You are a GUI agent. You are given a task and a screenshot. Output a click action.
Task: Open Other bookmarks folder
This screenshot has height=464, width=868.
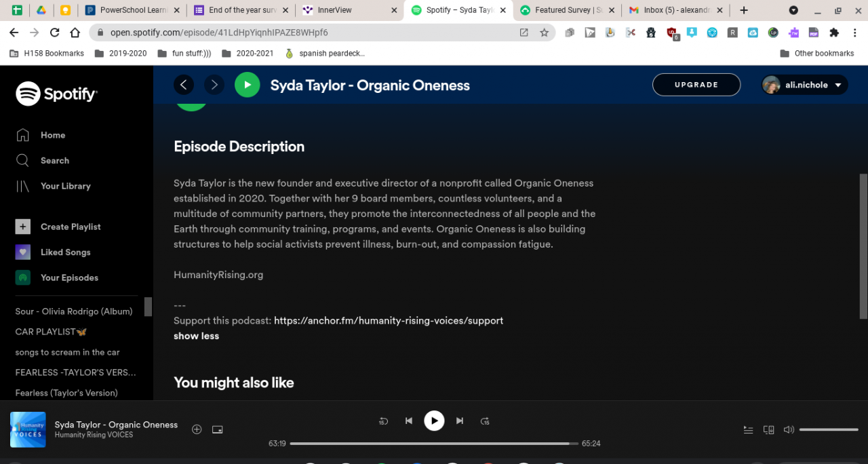click(817, 54)
